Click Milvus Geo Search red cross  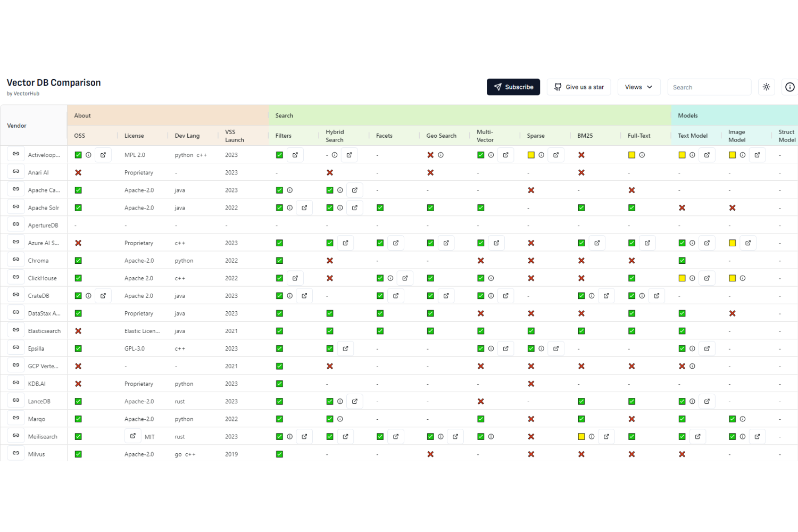pyautogui.click(x=430, y=454)
